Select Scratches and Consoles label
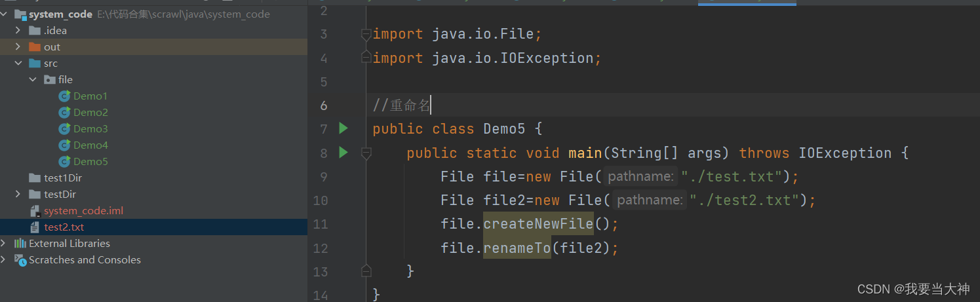 tap(85, 259)
